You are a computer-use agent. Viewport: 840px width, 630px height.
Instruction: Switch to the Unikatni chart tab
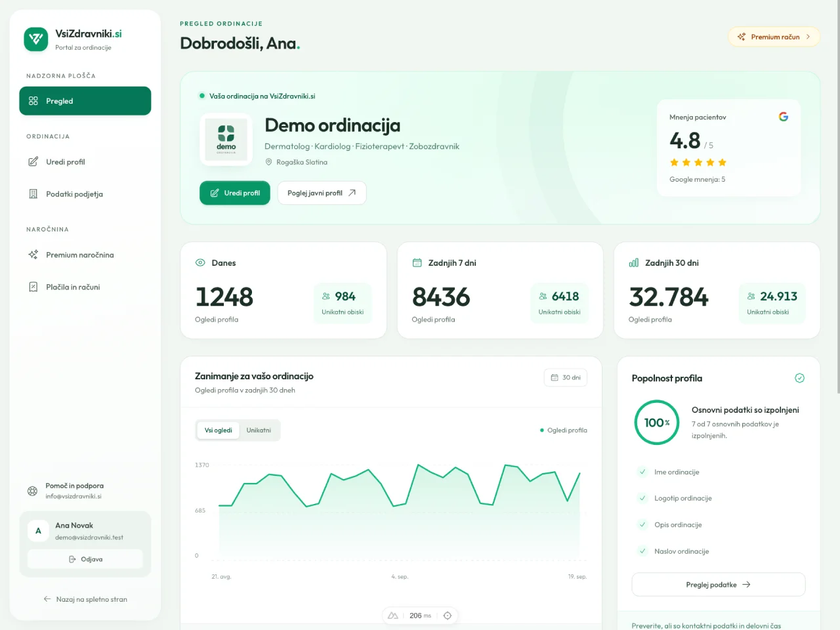click(x=259, y=430)
